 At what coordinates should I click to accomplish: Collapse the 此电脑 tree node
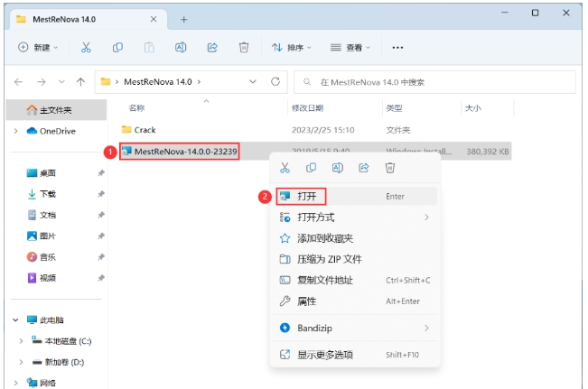coord(15,320)
